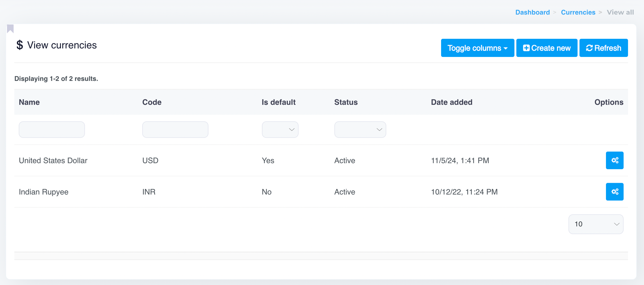The width and height of the screenshot is (644, 285).
Task: Go to Dashboard breadcrumb link
Action: pos(532,12)
